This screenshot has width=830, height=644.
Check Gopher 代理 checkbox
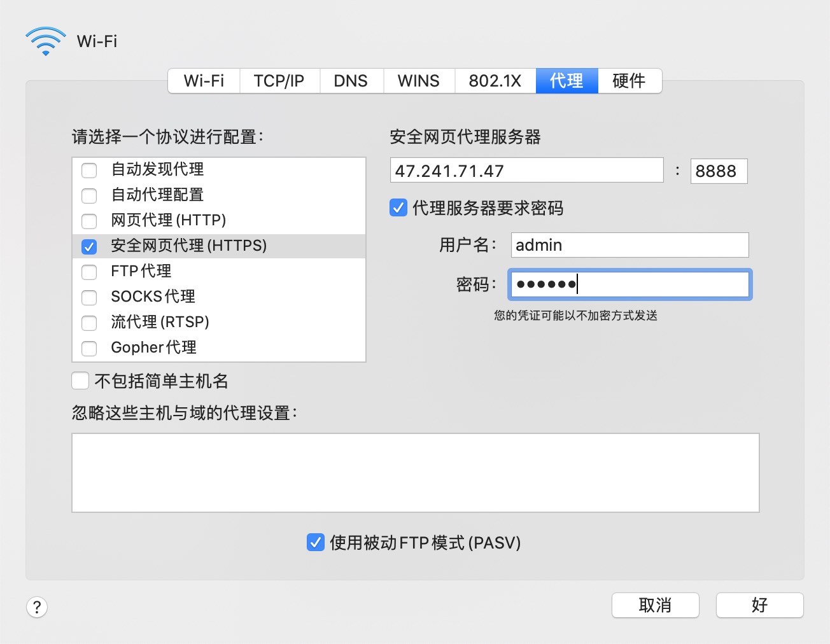(89, 348)
